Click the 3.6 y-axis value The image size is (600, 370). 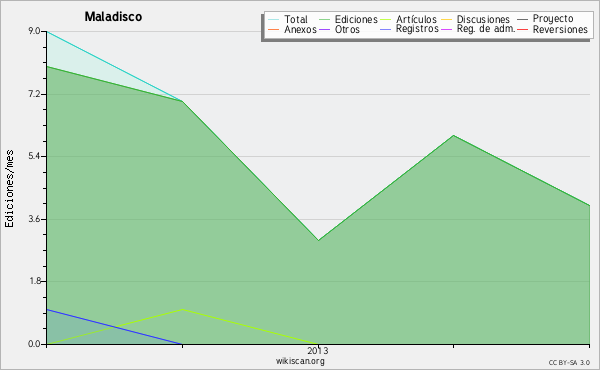coord(34,219)
